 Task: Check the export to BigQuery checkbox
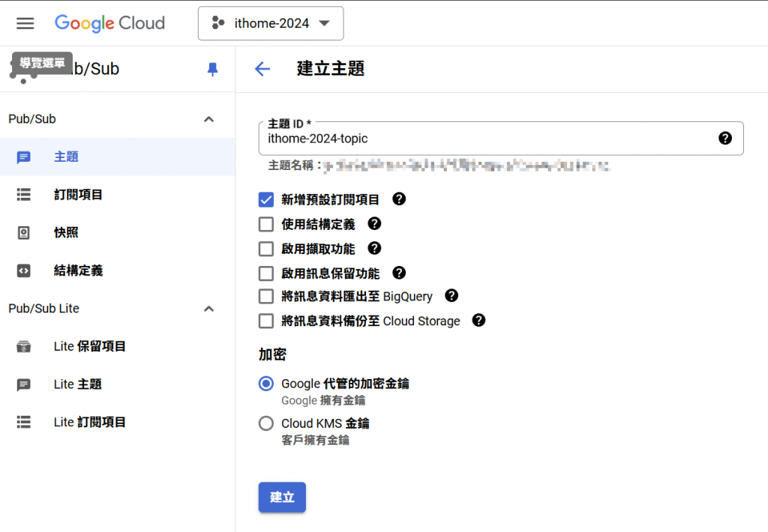(266, 296)
